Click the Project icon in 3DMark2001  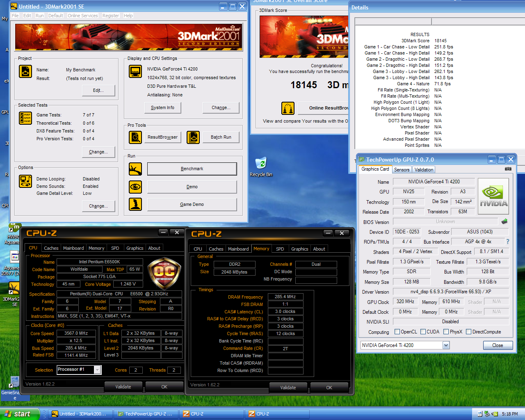pos(25,71)
